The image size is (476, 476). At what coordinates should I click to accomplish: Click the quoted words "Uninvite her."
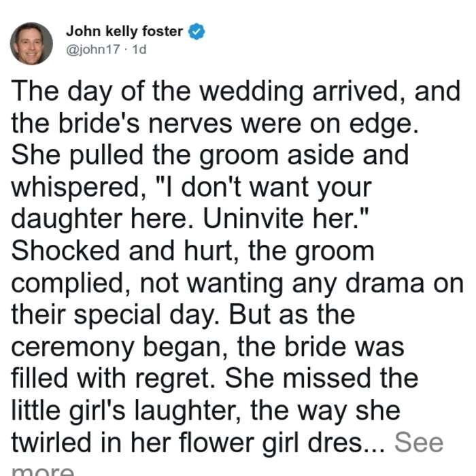[286, 218]
